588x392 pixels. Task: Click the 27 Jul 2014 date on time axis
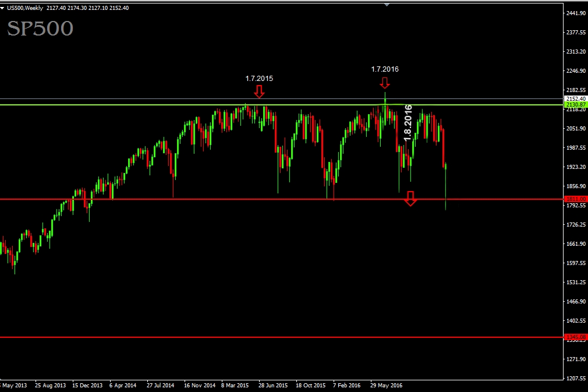161,385
